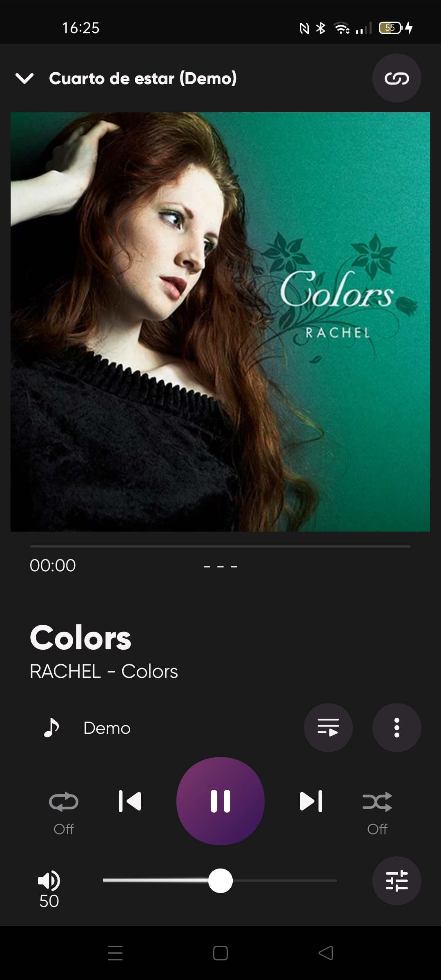Pause playback with the purple button
Image resolution: width=441 pixels, height=980 pixels.
point(220,801)
